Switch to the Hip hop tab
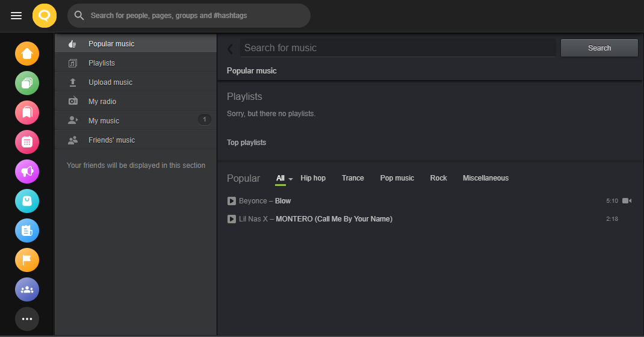 (313, 178)
